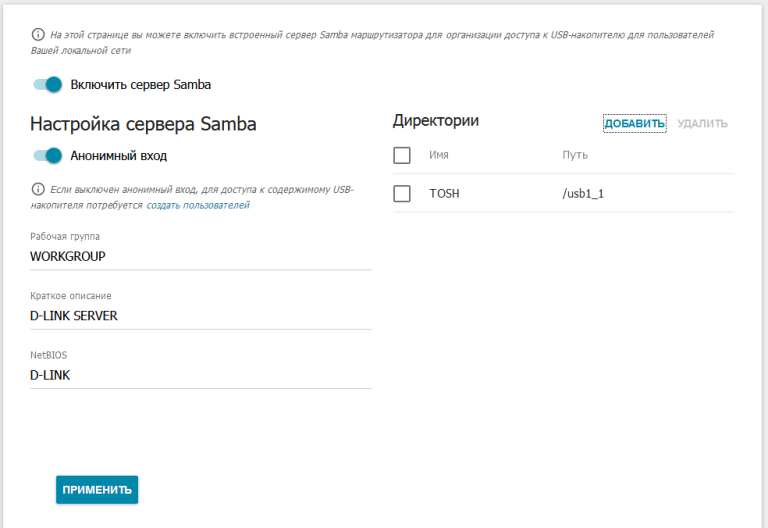The height and width of the screenshot is (528, 768).
Task: Click the info icon by the anonymous-login note
Action: click(38, 189)
